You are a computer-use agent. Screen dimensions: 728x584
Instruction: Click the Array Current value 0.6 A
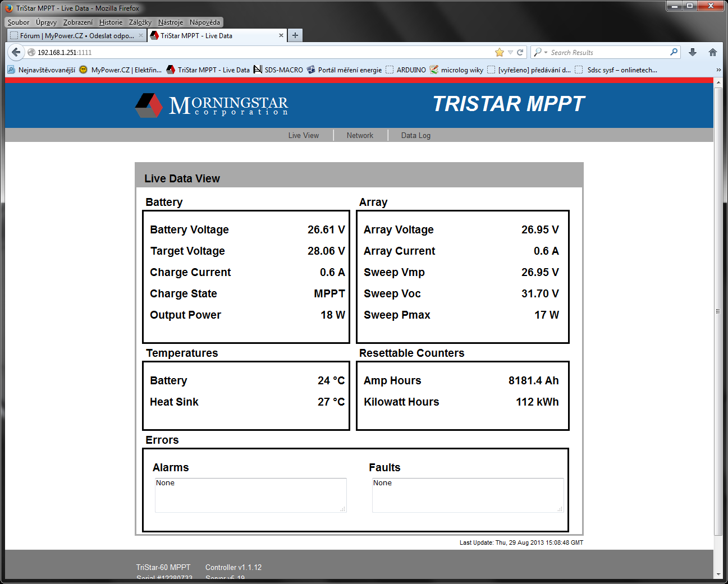[546, 251]
